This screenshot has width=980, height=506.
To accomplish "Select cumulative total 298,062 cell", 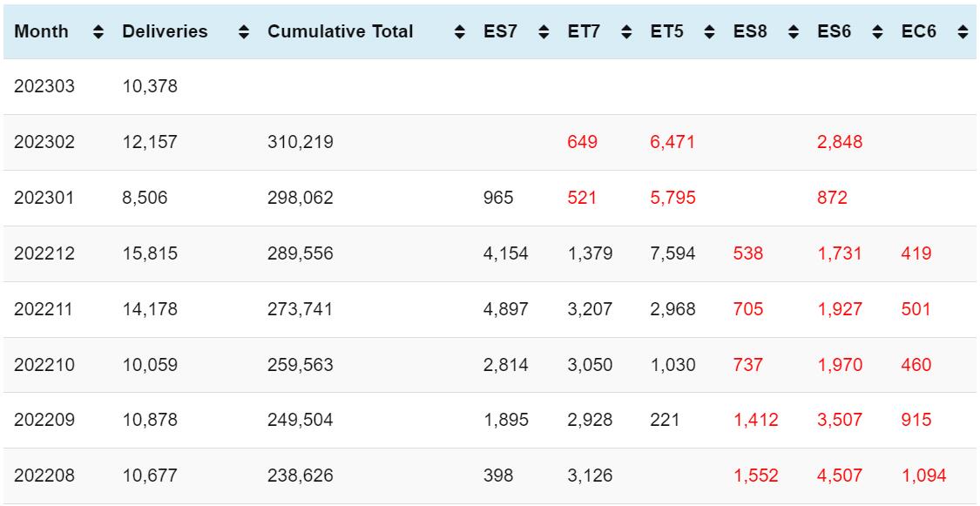I will pyautogui.click(x=300, y=199).
